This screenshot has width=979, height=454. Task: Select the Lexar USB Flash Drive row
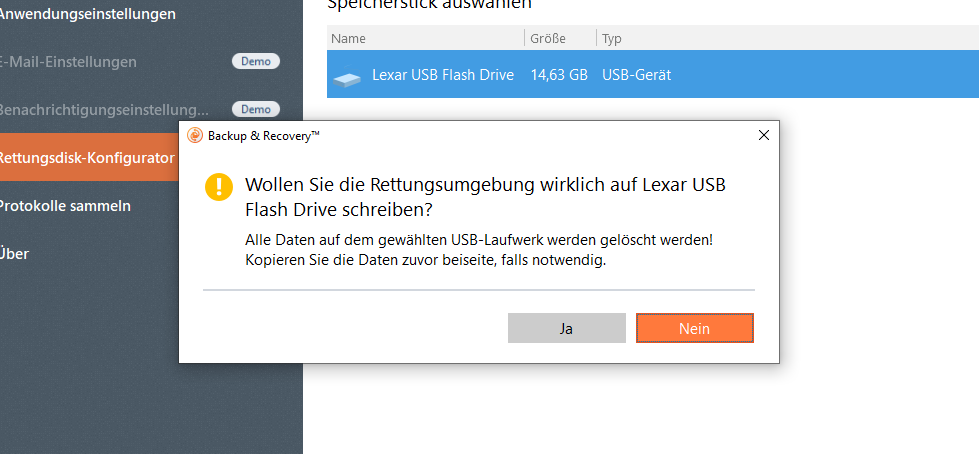click(652, 74)
